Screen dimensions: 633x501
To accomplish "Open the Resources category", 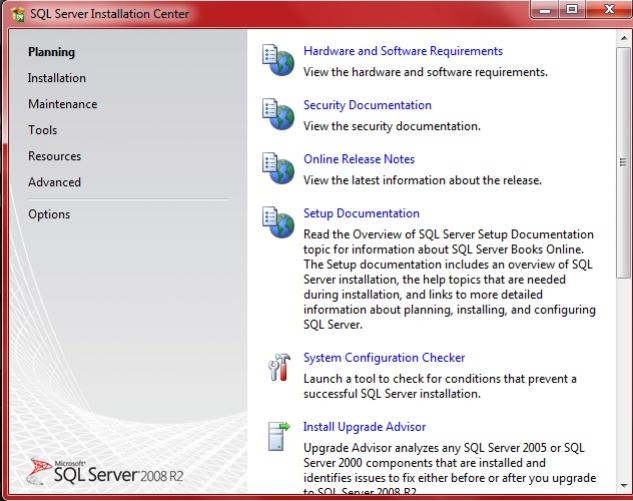I will pos(54,156).
